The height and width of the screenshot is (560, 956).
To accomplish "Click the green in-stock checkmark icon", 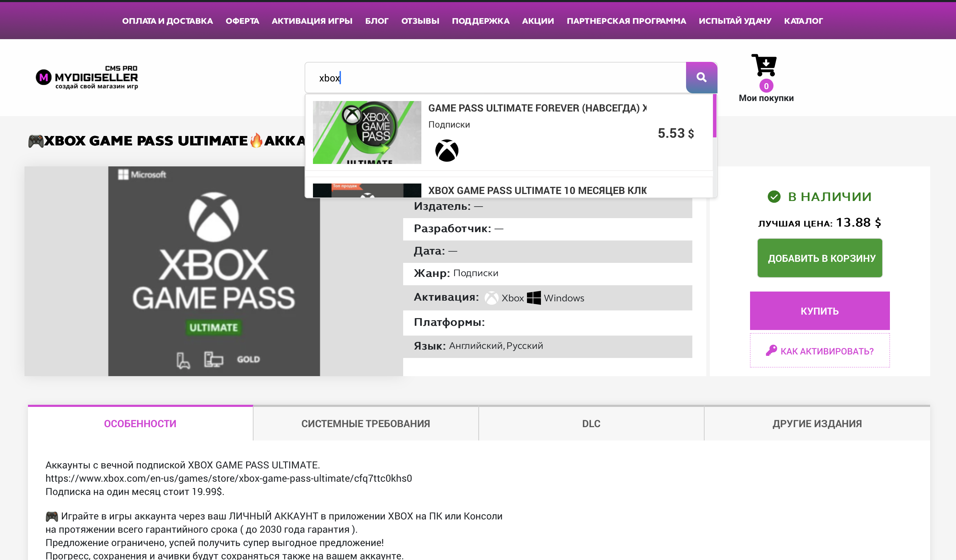I will pyautogui.click(x=774, y=196).
